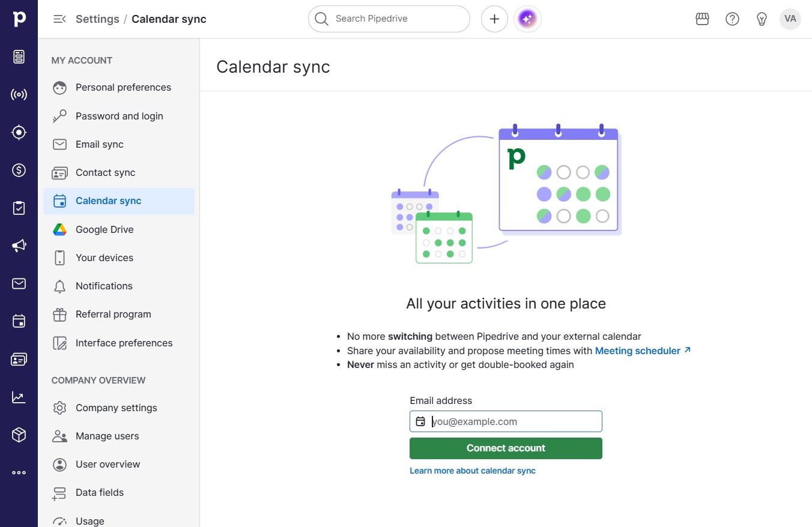Open Projects via the clipboard check icon
This screenshot has height=527, width=812.
(x=19, y=208)
